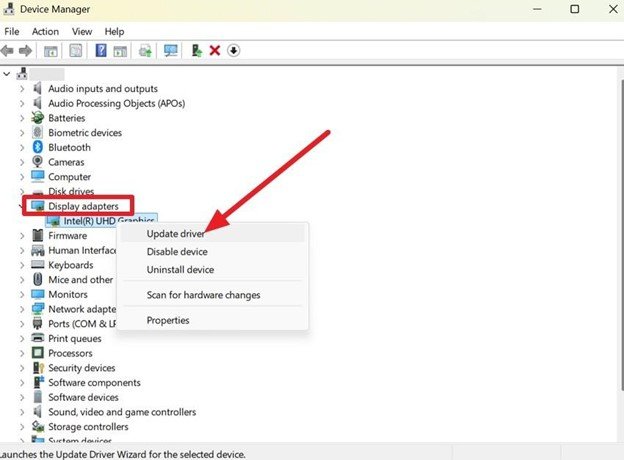Expand the Software devices chevron

[22, 397]
